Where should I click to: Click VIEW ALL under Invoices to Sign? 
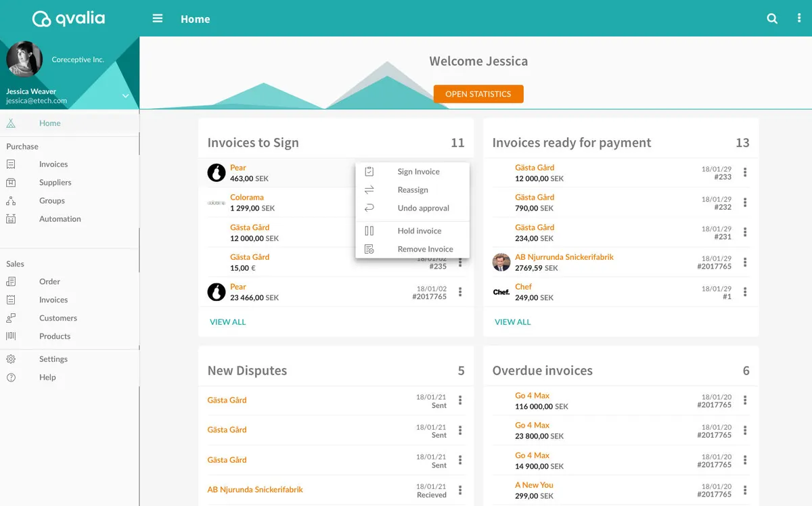227,322
